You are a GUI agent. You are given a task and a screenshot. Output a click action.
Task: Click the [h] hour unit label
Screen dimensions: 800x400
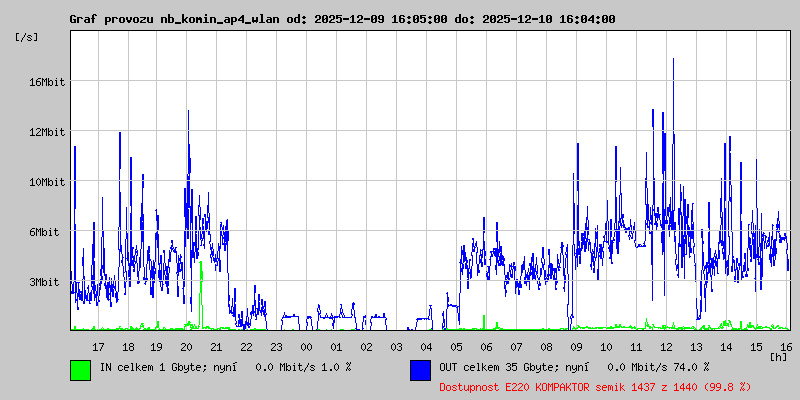779,357
